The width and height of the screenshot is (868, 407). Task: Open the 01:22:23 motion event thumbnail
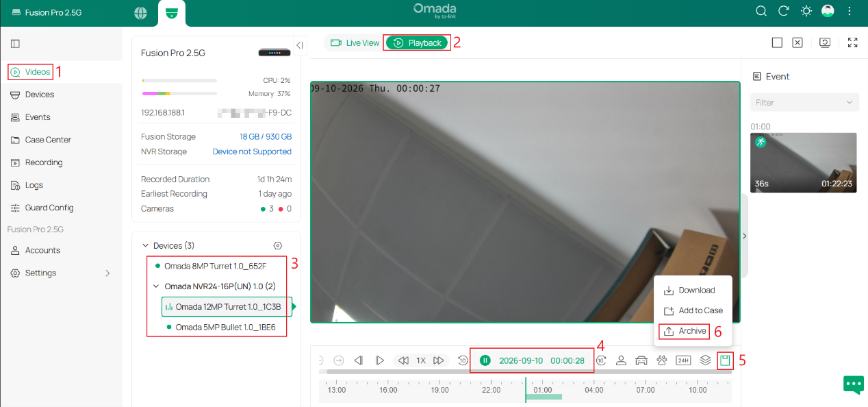[x=804, y=162]
